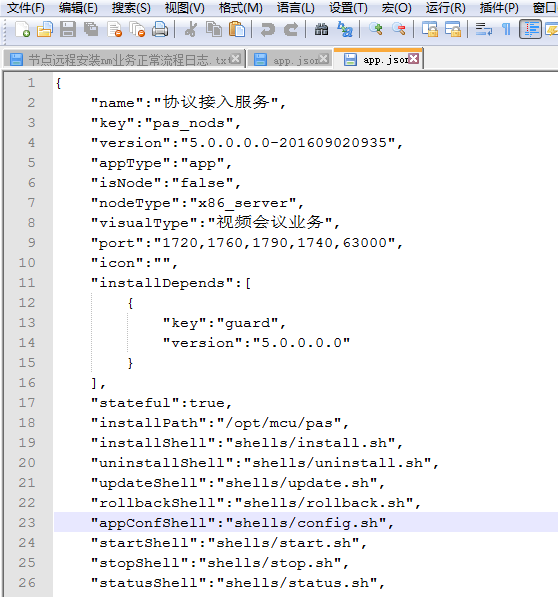Screen dimensions: 558x597
Task: Click the Close All documents icon
Action: coord(137,29)
